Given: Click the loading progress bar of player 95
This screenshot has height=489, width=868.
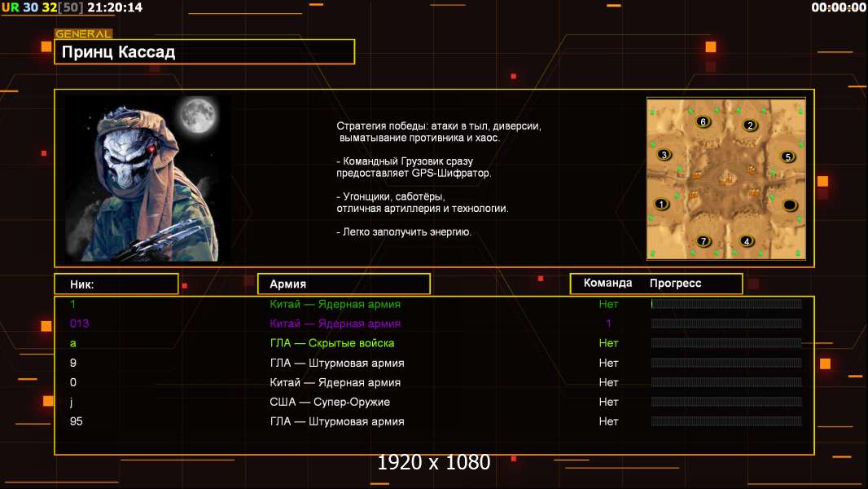Looking at the screenshot, I should point(726,421).
